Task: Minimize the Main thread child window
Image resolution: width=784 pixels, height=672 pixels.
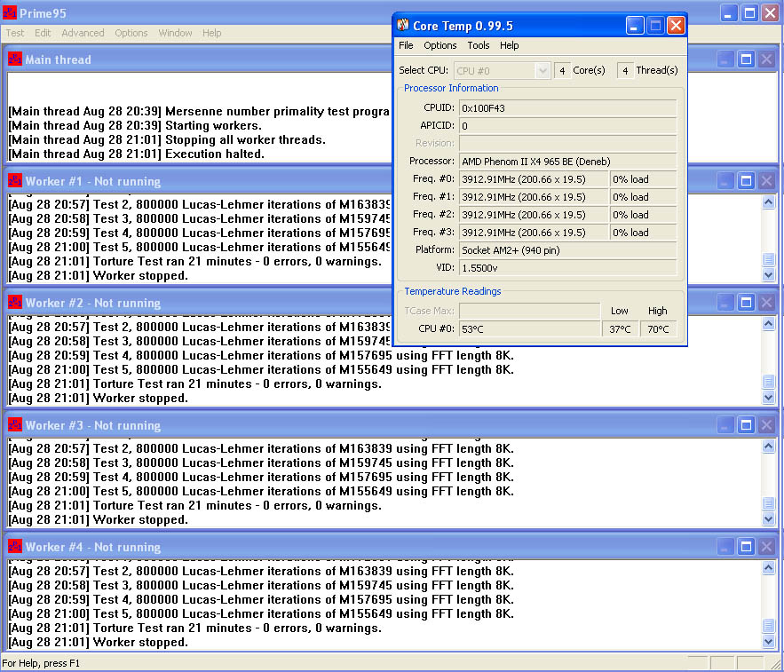Action: pyautogui.click(x=725, y=59)
